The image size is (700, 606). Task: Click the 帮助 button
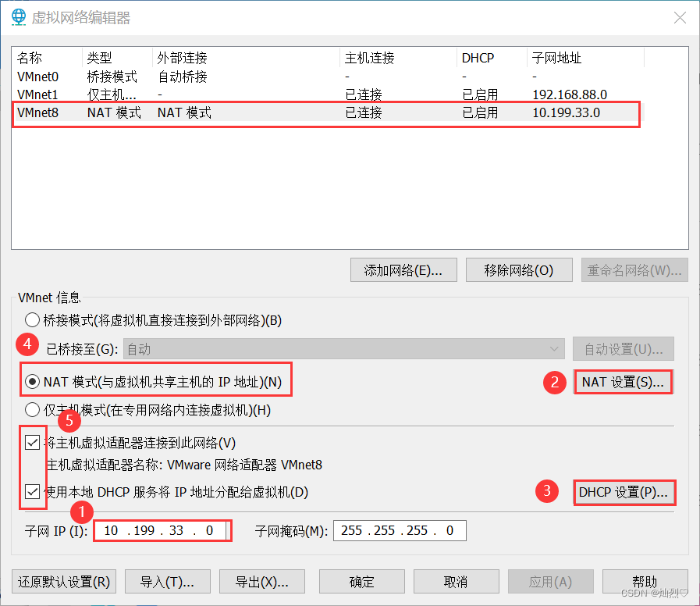645,582
